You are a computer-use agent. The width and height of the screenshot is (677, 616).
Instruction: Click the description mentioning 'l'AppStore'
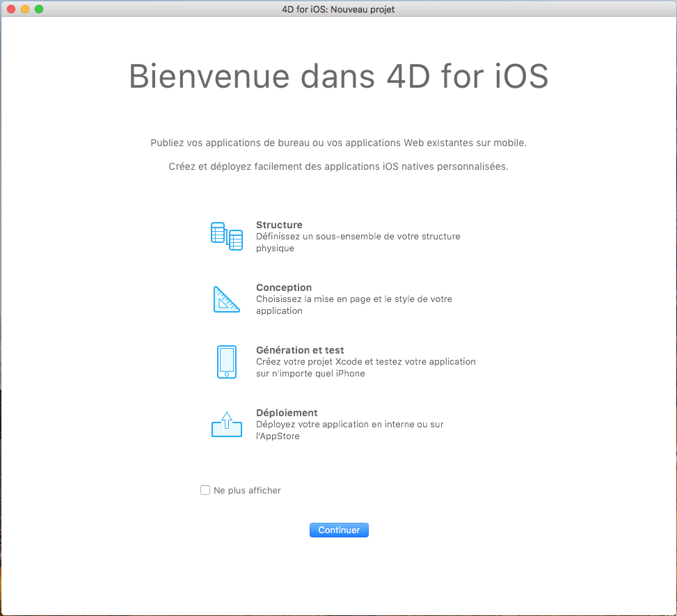(x=349, y=430)
